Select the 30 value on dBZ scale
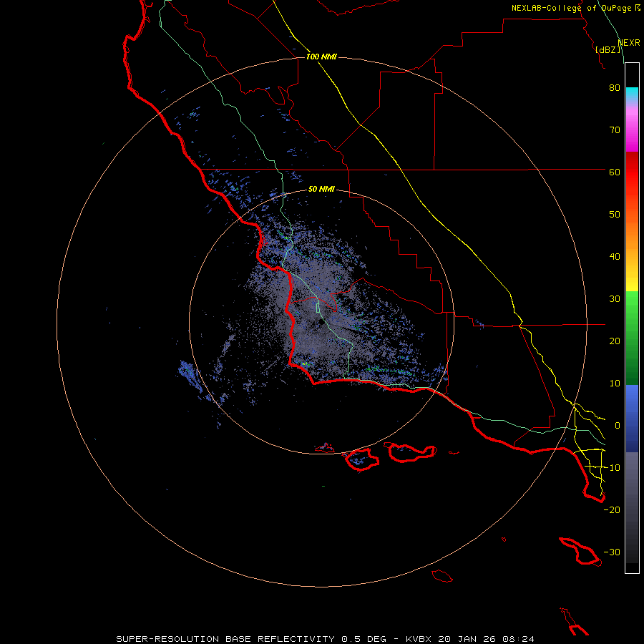Image resolution: width=644 pixels, height=644 pixels. click(615, 299)
